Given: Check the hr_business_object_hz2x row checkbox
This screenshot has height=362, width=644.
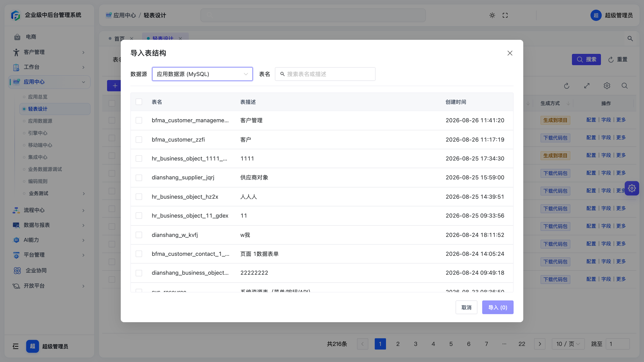Looking at the screenshot, I should (139, 197).
